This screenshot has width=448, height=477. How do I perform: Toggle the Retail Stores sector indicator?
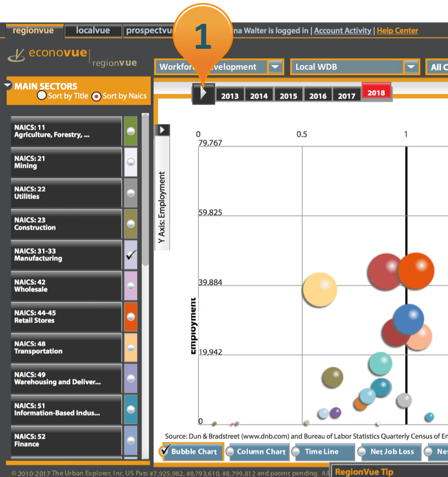pyautogui.click(x=131, y=317)
